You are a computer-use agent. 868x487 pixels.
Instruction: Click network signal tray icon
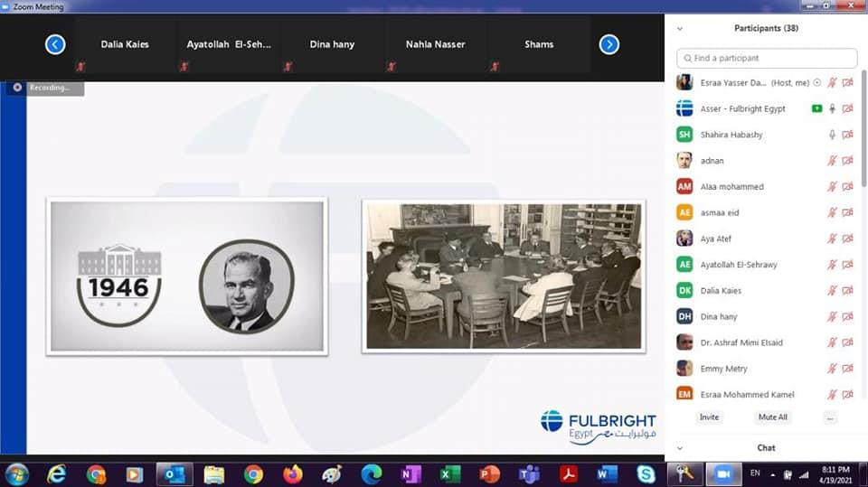[x=804, y=475]
